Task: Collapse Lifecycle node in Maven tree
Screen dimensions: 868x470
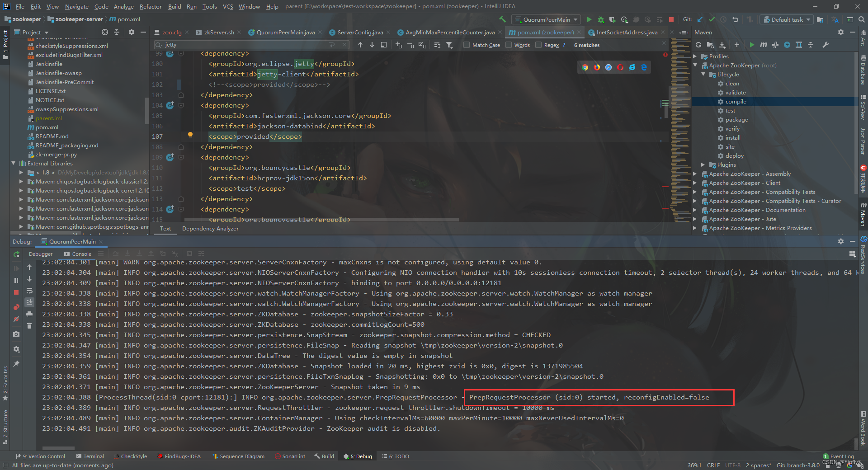Action: (x=703, y=75)
